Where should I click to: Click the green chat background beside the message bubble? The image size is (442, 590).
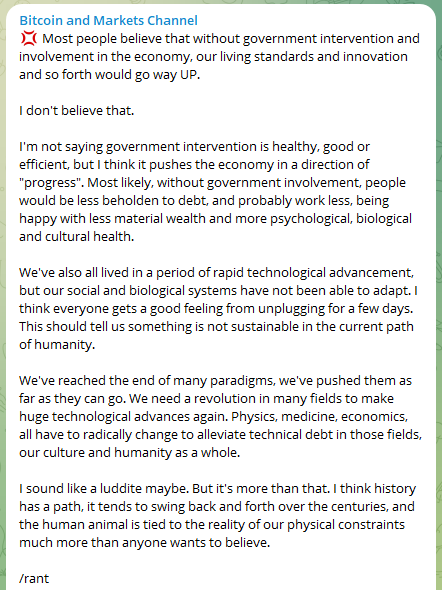coord(439,301)
